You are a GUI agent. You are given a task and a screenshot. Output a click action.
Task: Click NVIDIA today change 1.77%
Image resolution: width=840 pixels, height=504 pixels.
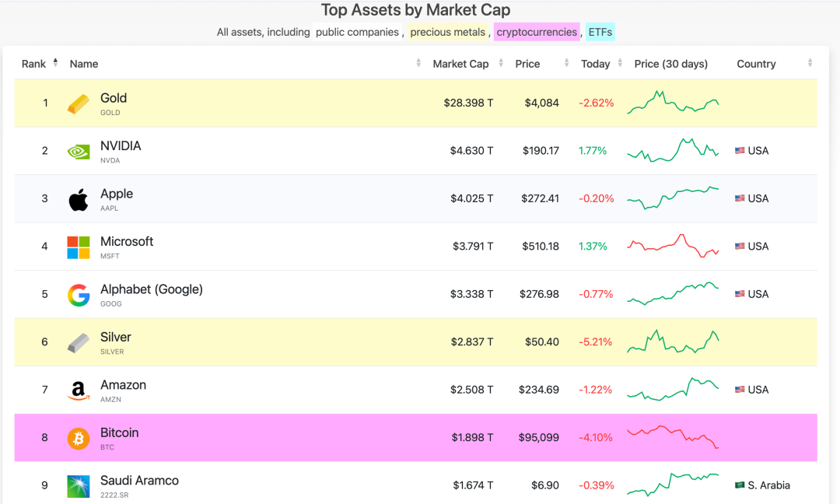point(593,151)
